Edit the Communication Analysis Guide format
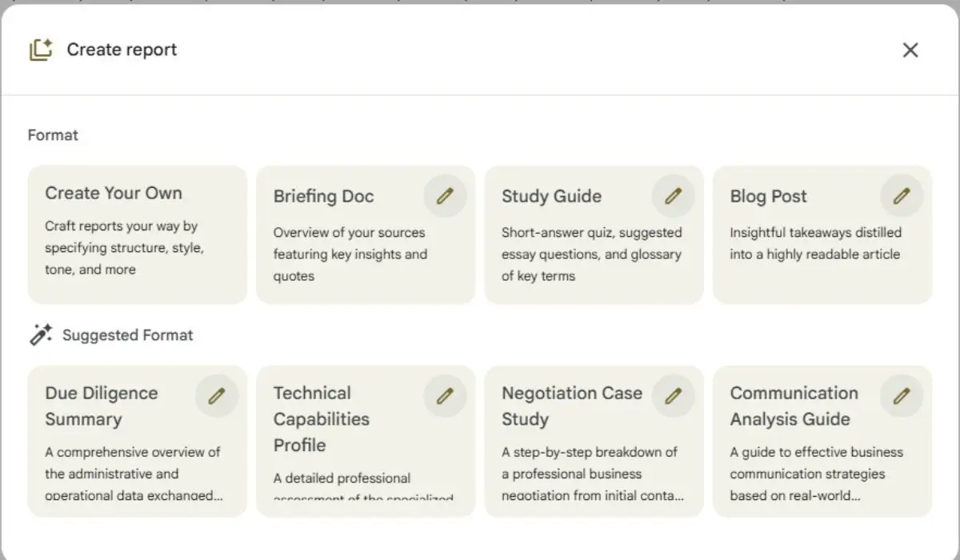 (x=902, y=395)
